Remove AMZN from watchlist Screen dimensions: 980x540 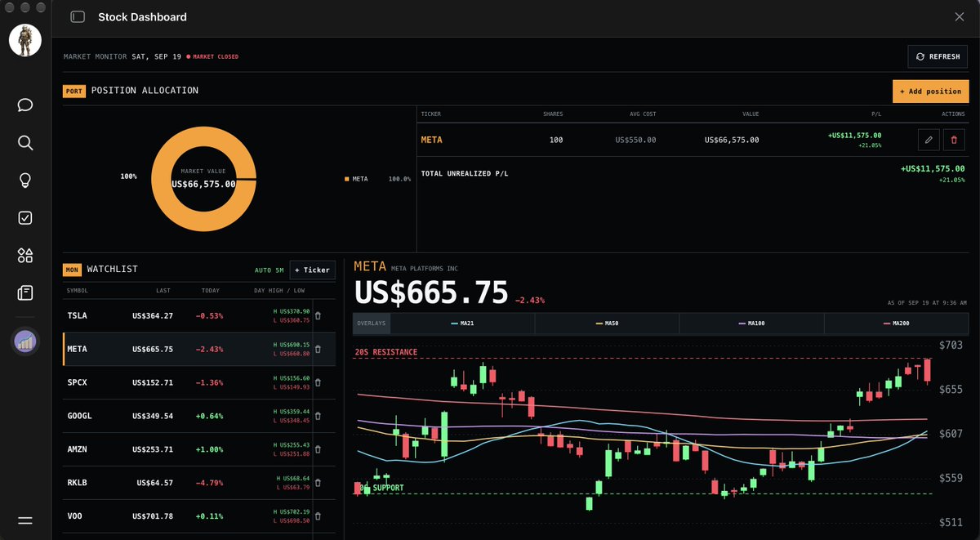click(318, 449)
